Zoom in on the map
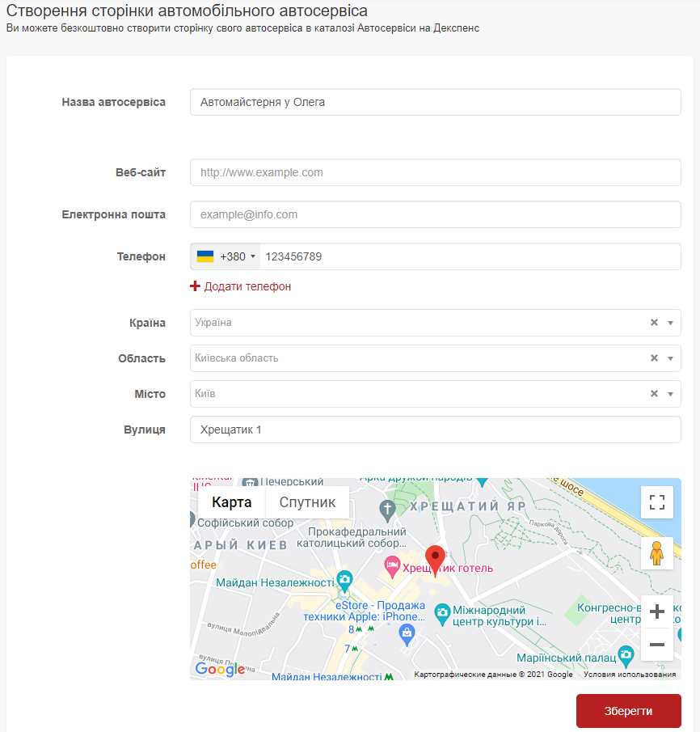This screenshot has width=700, height=732. [656, 611]
